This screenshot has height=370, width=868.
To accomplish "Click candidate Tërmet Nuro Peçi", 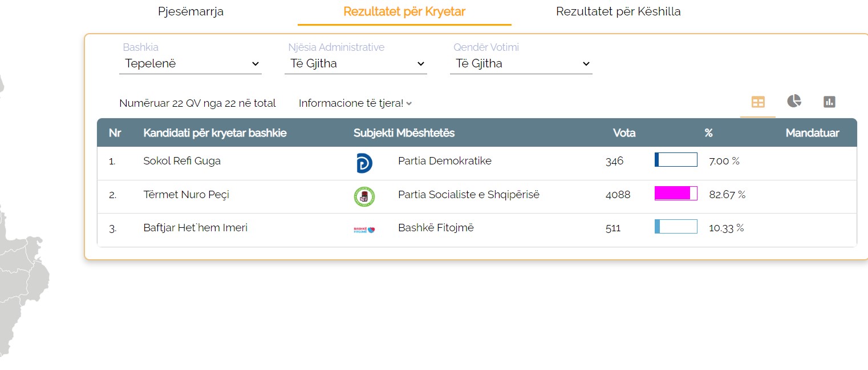I will (x=186, y=195).
